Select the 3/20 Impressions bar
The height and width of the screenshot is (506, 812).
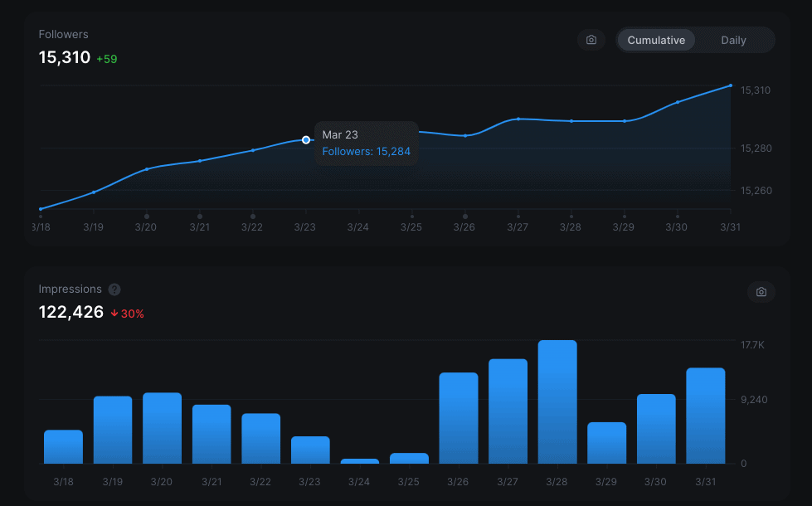(x=162, y=428)
